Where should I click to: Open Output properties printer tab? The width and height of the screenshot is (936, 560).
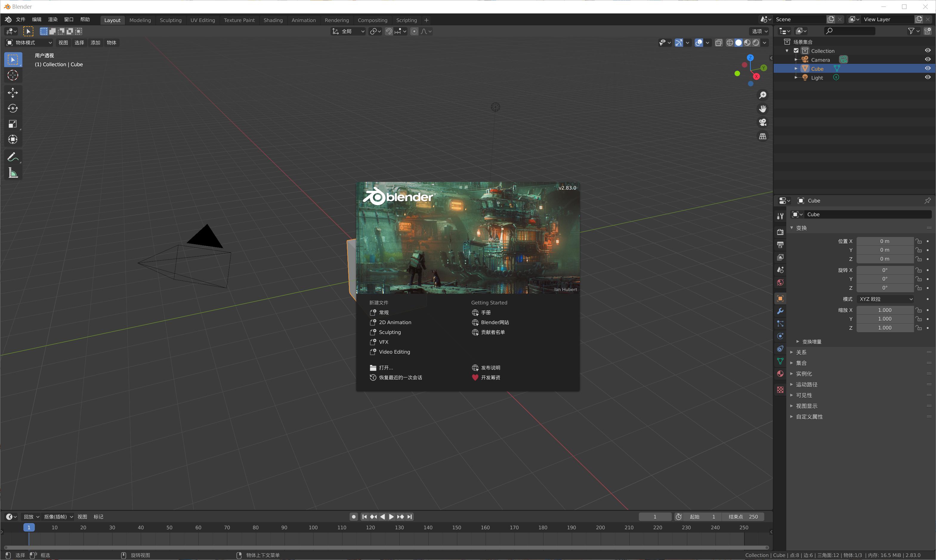780,245
